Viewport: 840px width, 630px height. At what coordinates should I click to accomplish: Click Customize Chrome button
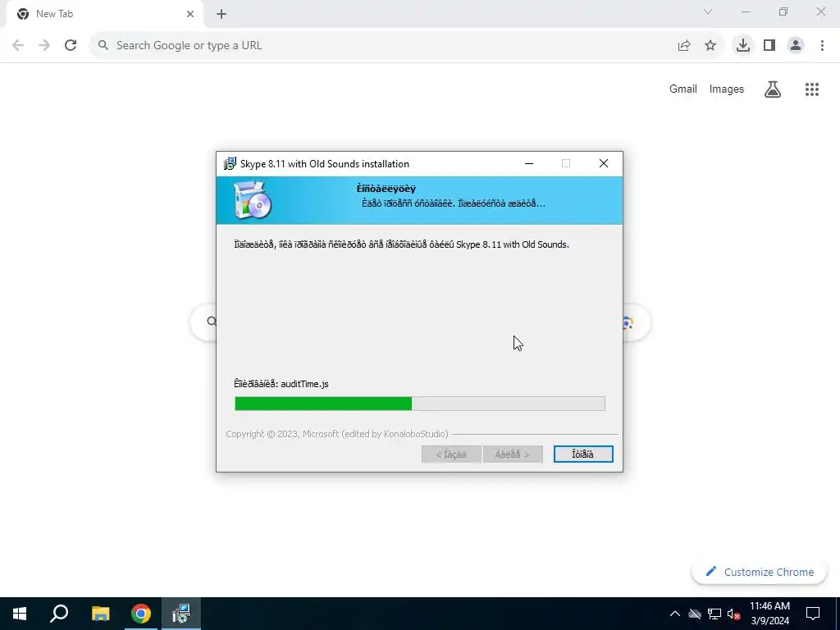[x=759, y=572]
